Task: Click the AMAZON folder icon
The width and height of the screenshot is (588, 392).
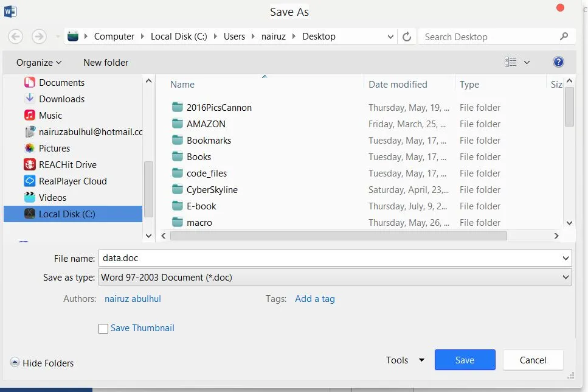Action: point(178,124)
